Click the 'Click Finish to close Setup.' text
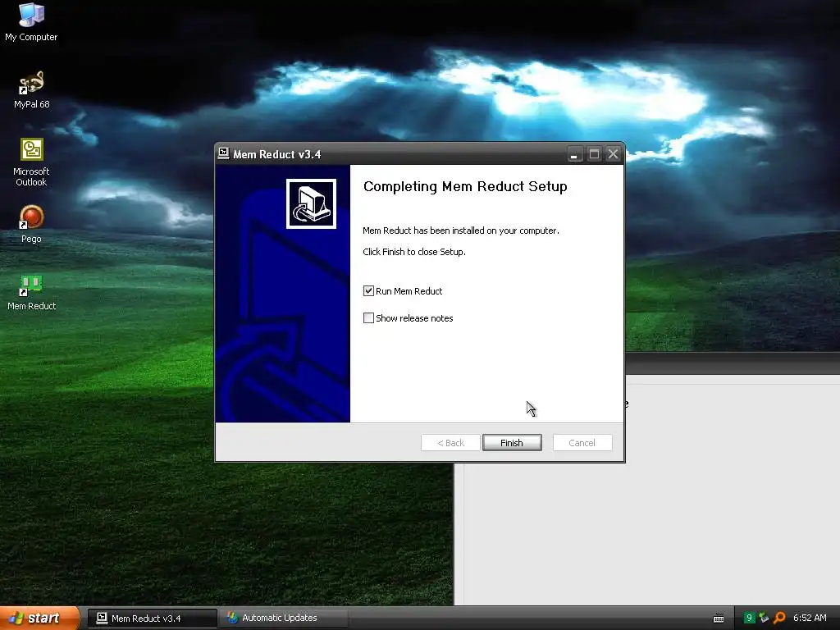 [414, 252]
